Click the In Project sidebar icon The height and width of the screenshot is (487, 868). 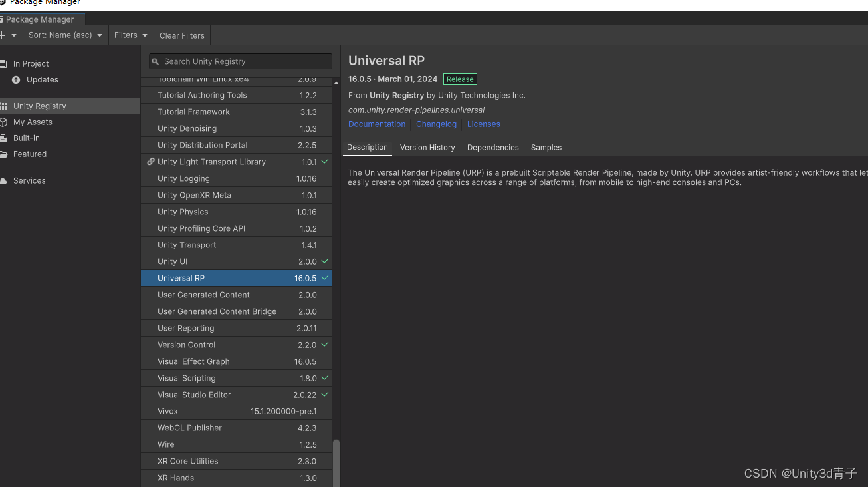[3, 63]
